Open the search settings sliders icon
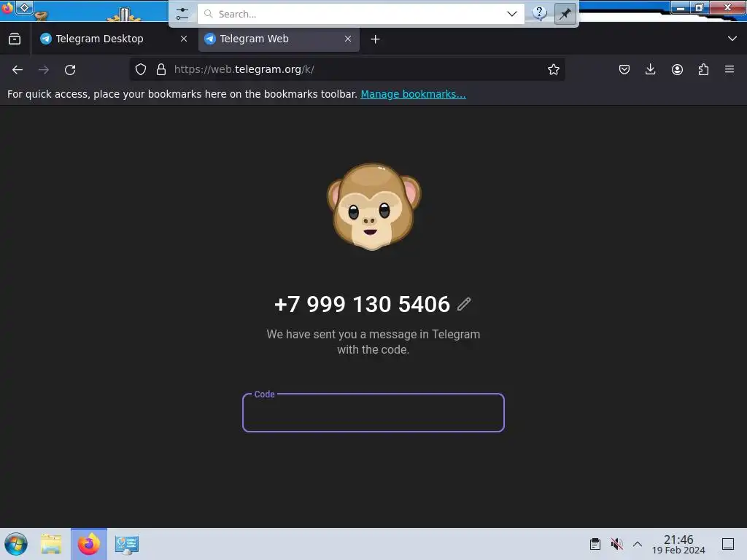Image resolution: width=747 pixels, height=560 pixels. point(182,14)
